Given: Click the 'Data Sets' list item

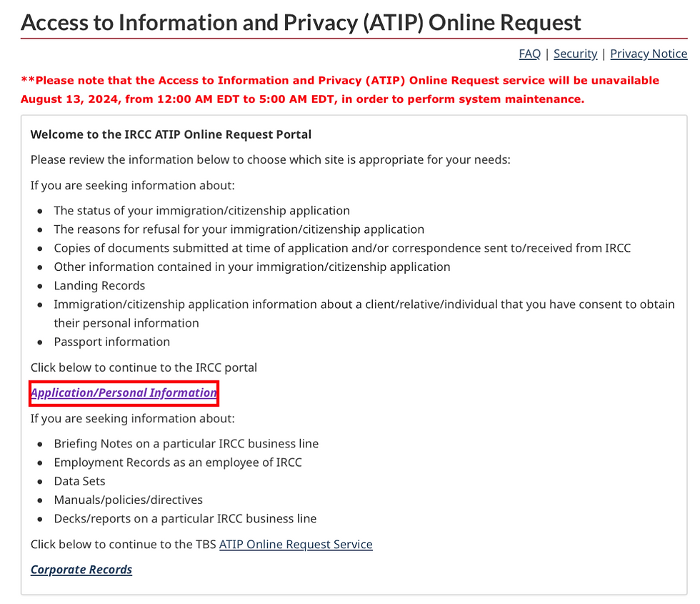Looking at the screenshot, I should click(x=79, y=481).
